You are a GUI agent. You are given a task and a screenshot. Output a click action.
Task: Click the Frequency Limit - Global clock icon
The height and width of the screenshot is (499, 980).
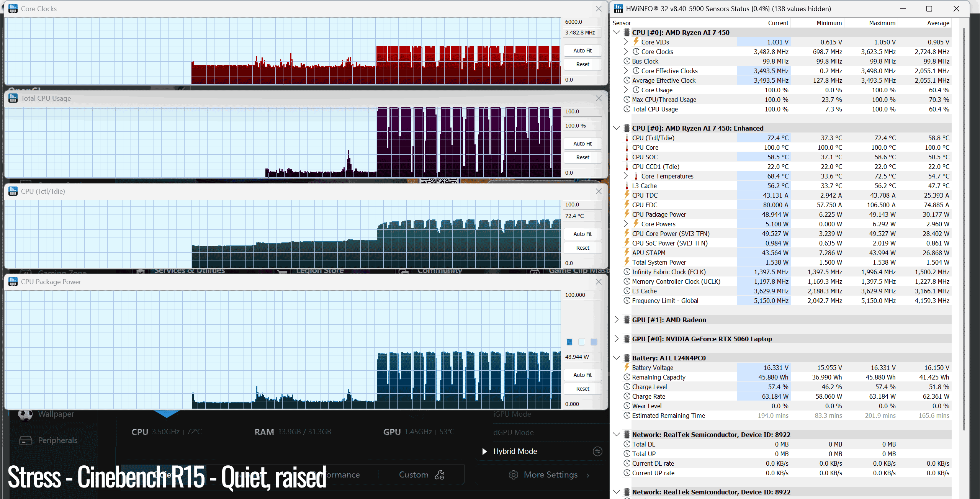pyautogui.click(x=627, y=301)
